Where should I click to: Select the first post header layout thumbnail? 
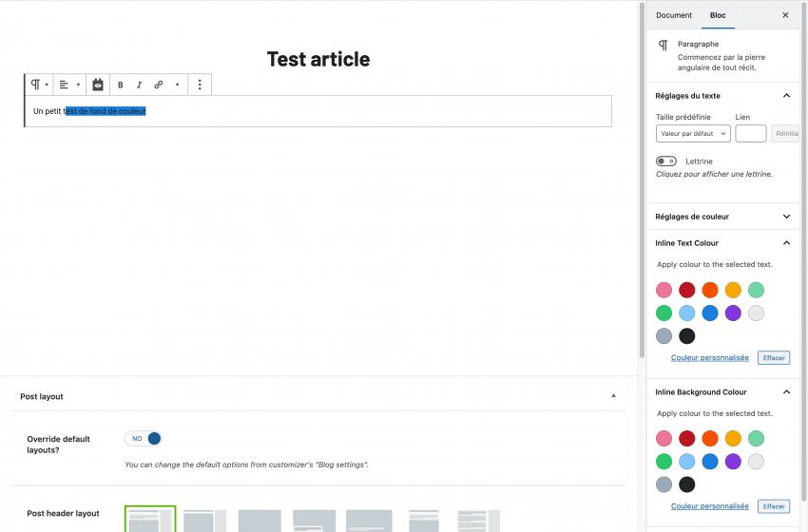tap(150, 520)
